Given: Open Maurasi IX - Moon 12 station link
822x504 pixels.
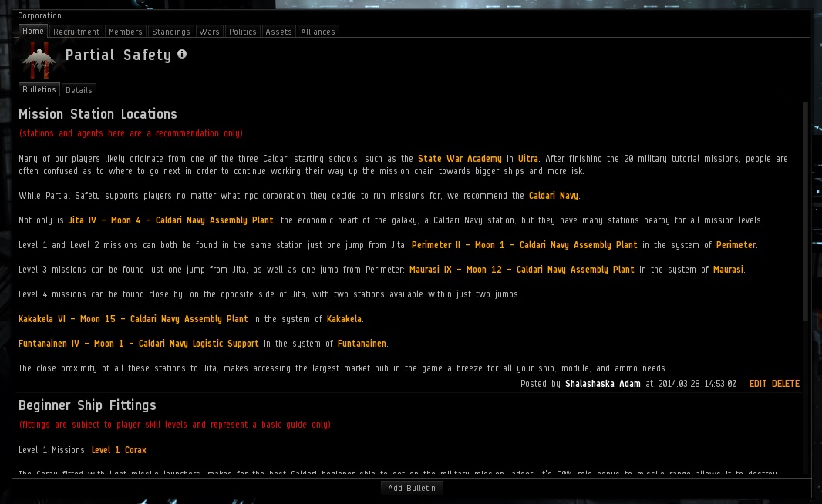Looking at the screenshot, I should click(521, 270).
